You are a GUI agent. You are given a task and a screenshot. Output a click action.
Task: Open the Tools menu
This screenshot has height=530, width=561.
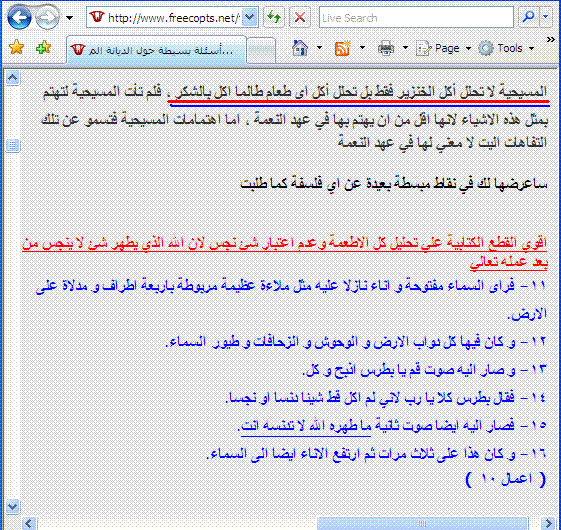pyautogui.click(x=506, y=48)
